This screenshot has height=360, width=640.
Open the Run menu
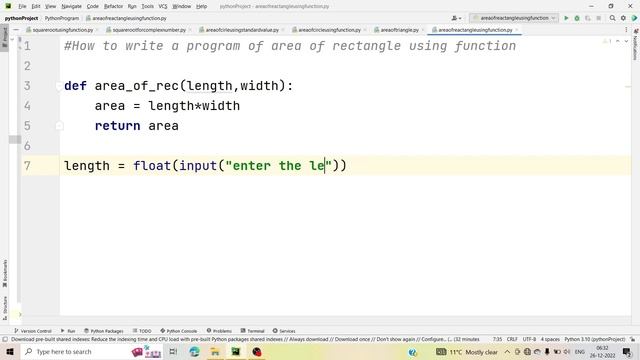coord(132,6)
